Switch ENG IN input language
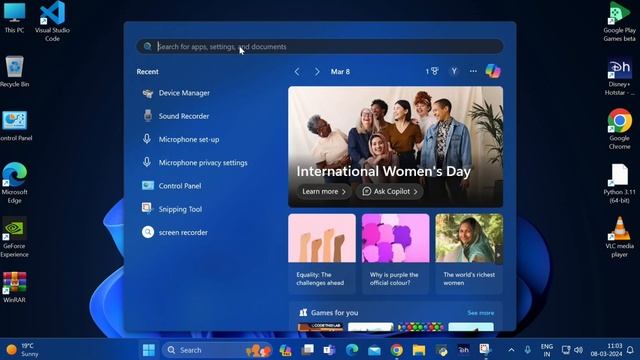The width and height of the screenshot is (640, 360). pos(547,350)
